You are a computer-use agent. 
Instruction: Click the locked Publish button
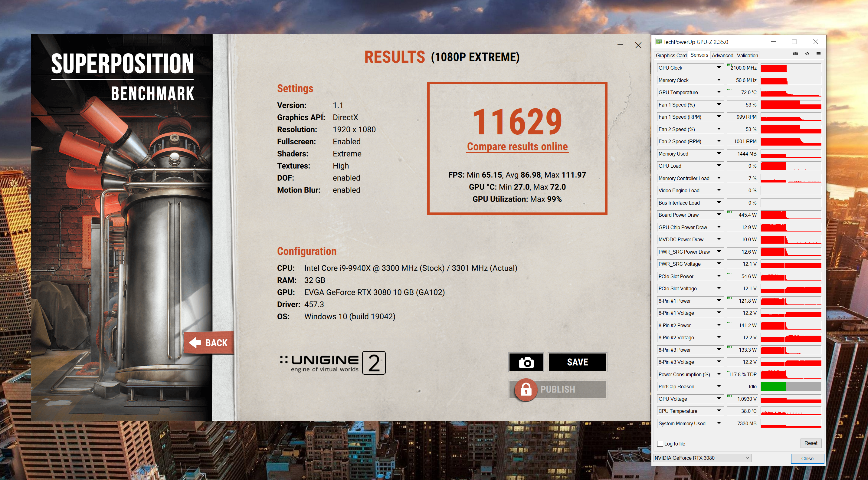tap(558, 390)
